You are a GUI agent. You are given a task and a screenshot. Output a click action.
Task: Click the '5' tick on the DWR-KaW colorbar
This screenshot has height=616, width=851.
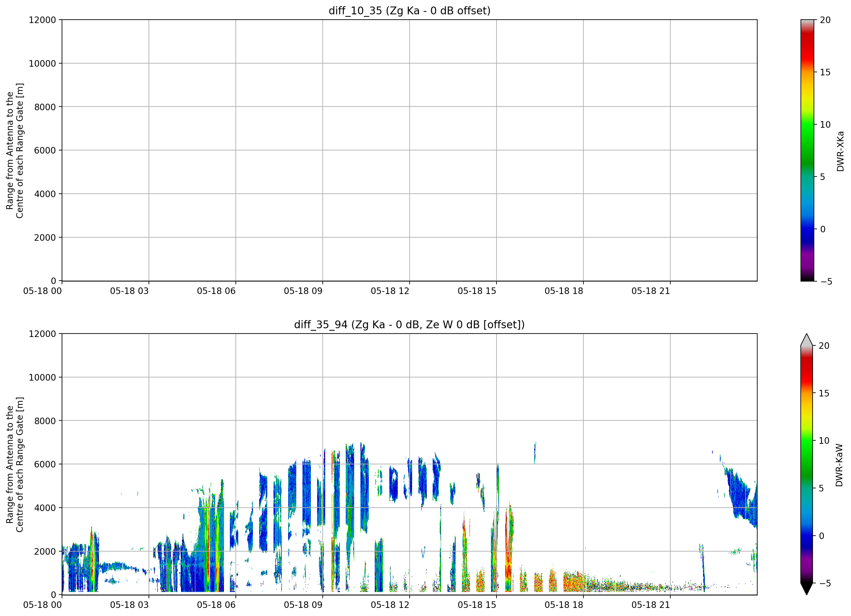tap(821, 488)
